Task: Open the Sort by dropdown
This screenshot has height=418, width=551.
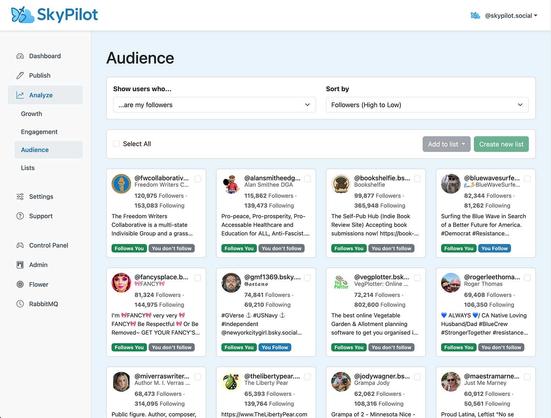Action: coord(427,105)
